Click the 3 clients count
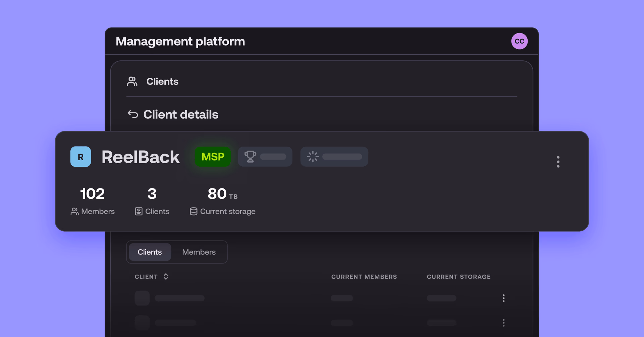 152,194
